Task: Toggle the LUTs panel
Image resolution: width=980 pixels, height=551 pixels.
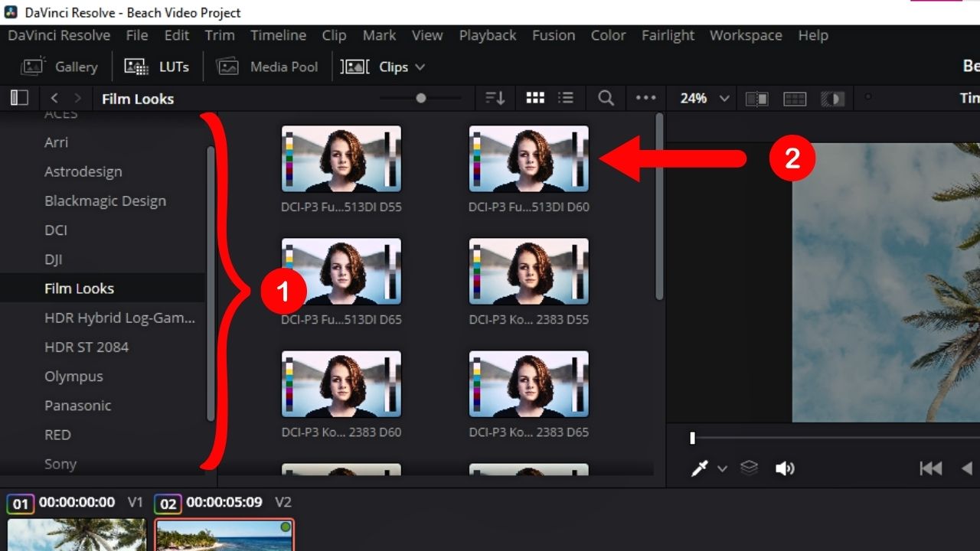Action: tap(156, 67)
